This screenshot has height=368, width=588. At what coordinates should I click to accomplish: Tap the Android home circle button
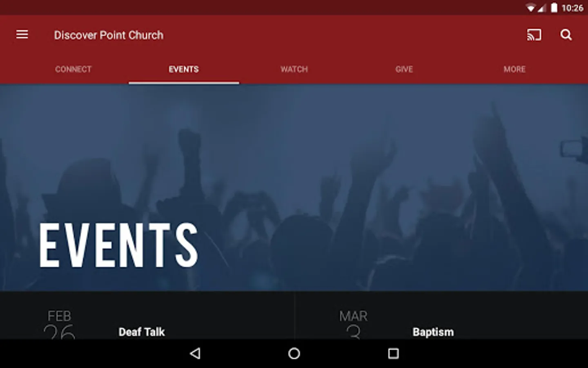point(294,353)
